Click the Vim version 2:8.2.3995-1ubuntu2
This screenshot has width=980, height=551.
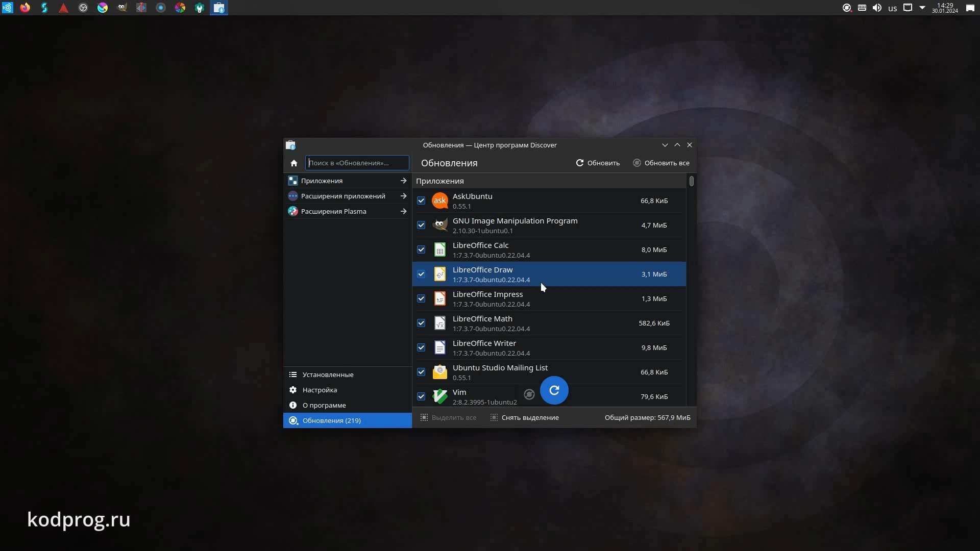point(484,403)
